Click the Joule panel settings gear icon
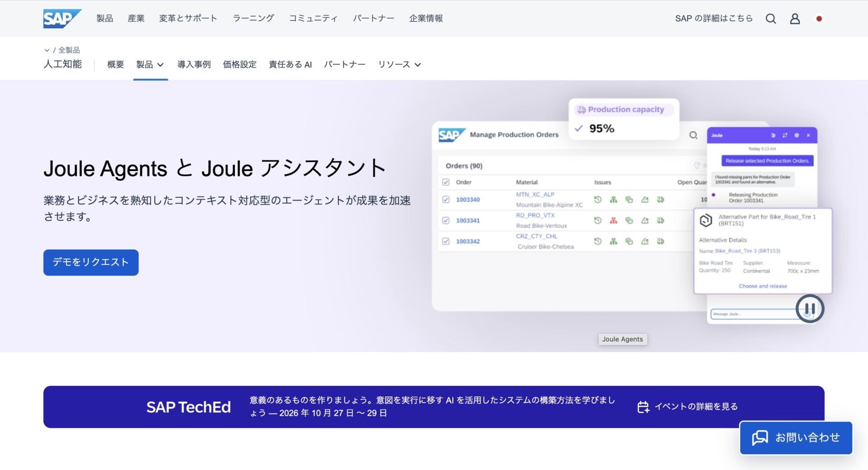Screen dimensions: 868x470 coord(797,135)
